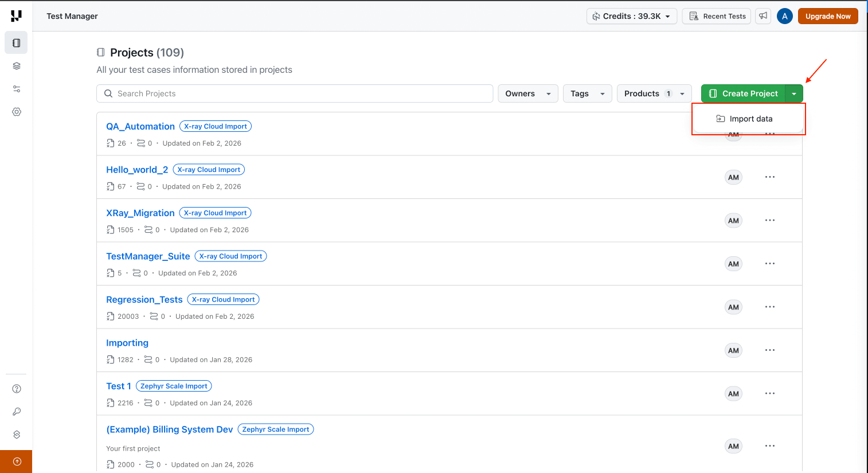Select Import data from the menu
Viewport: 868px width, 473px height.
point(751,118)
